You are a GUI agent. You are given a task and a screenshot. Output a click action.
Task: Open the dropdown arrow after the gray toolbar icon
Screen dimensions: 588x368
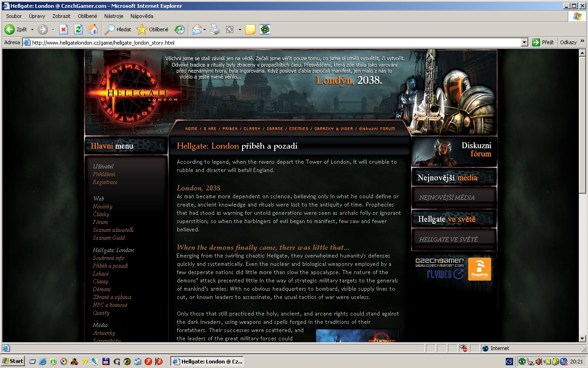click(239, 29)
